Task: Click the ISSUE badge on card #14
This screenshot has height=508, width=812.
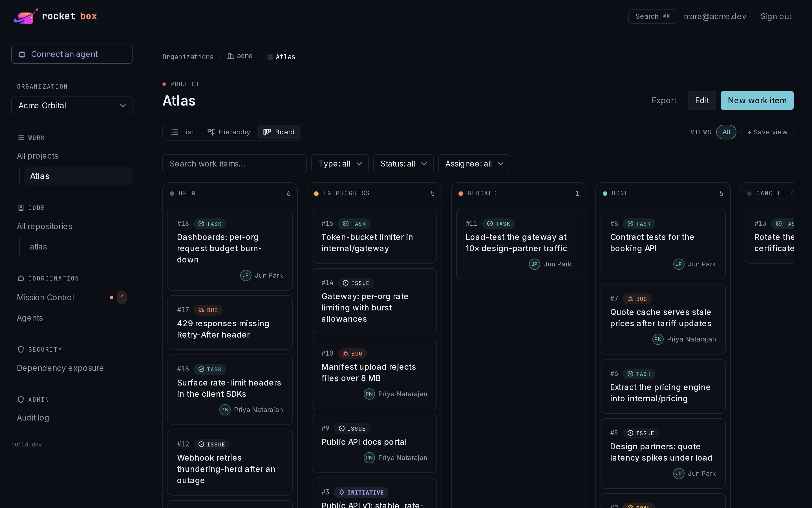Action: 356,283
